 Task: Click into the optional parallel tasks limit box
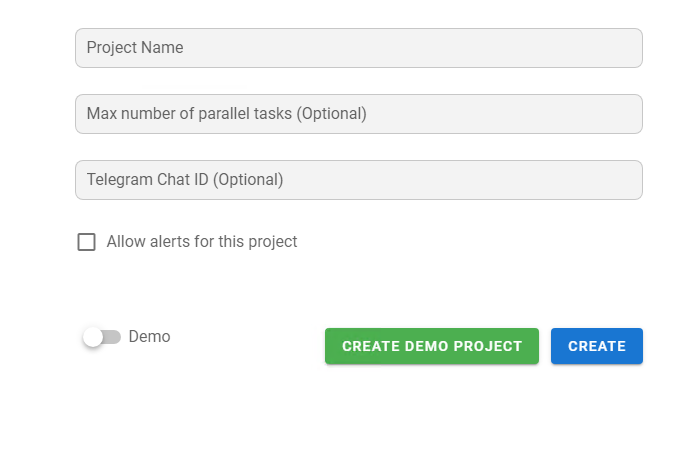358,114
